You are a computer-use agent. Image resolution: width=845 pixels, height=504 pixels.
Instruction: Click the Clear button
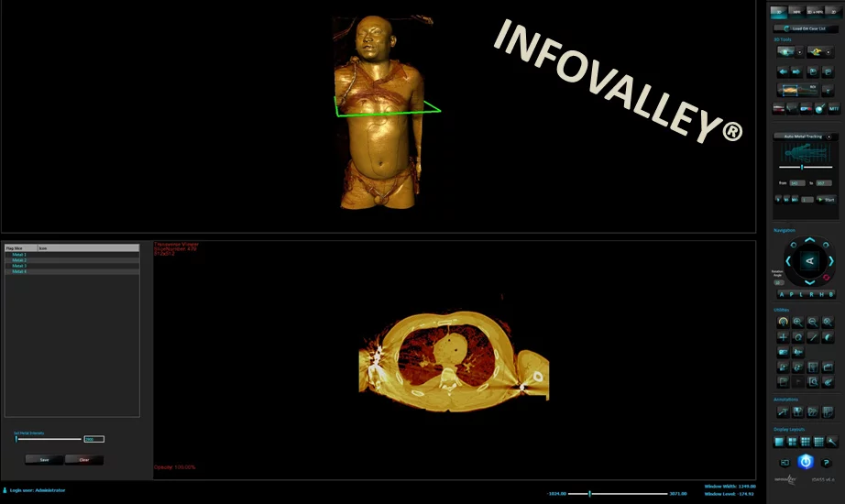pos(84,460)
